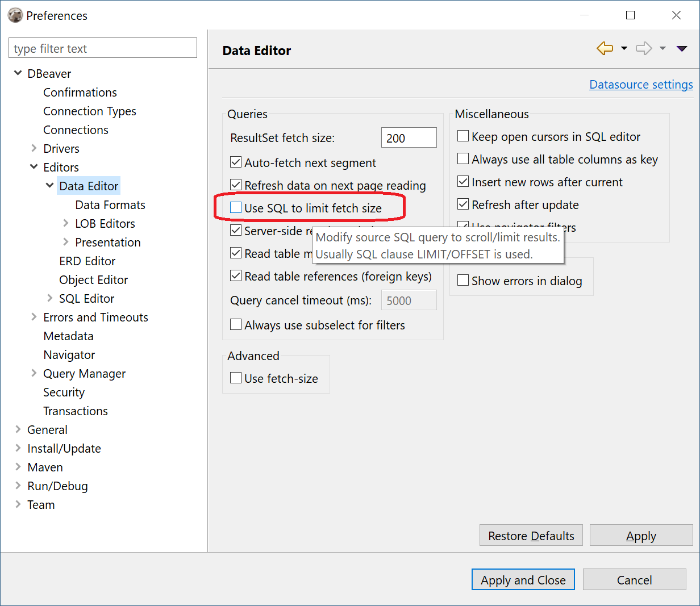Click the forward navigation arrow
This screenshot has height=606, width=700.
coord(643,49)
